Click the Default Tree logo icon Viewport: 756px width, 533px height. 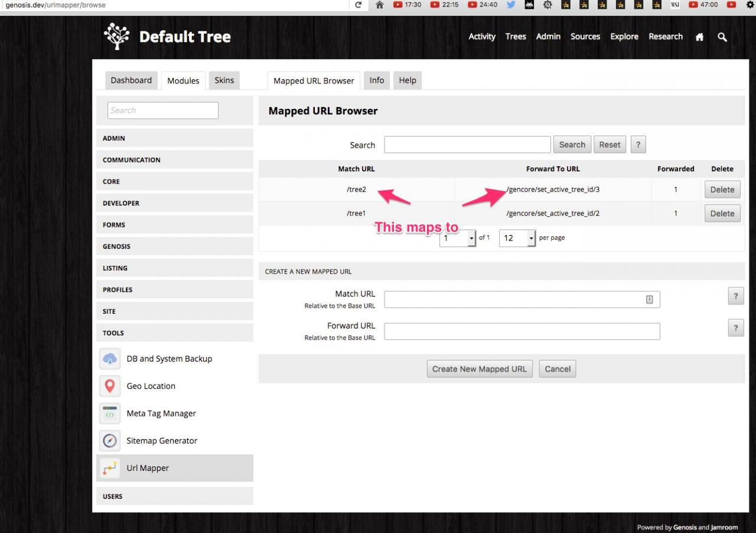pos(116,37)
